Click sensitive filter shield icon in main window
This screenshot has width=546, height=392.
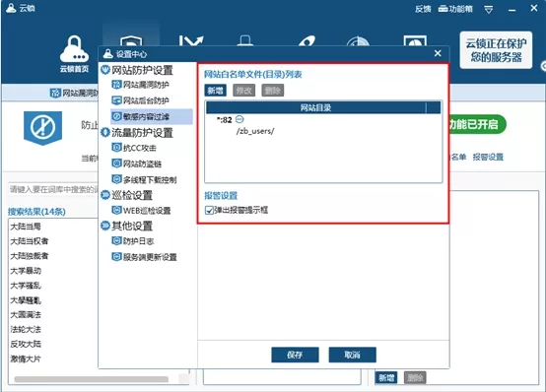[42, 127]
